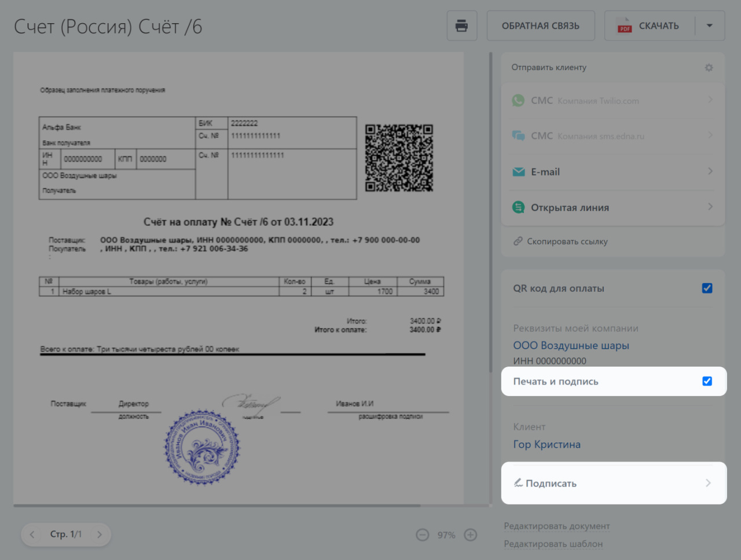
Task: Click Редактировать документ link
Action: click(x=556, y=526)
